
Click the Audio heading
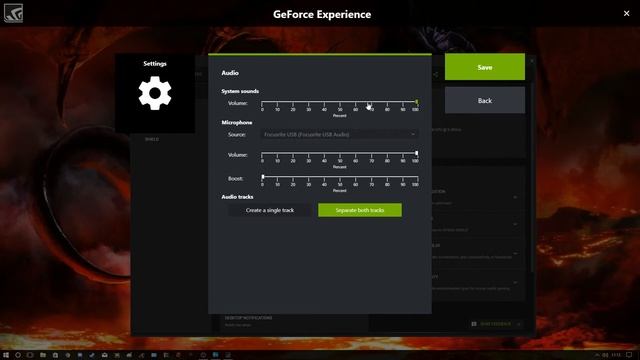pyautogui.click(x=230, y=73)
